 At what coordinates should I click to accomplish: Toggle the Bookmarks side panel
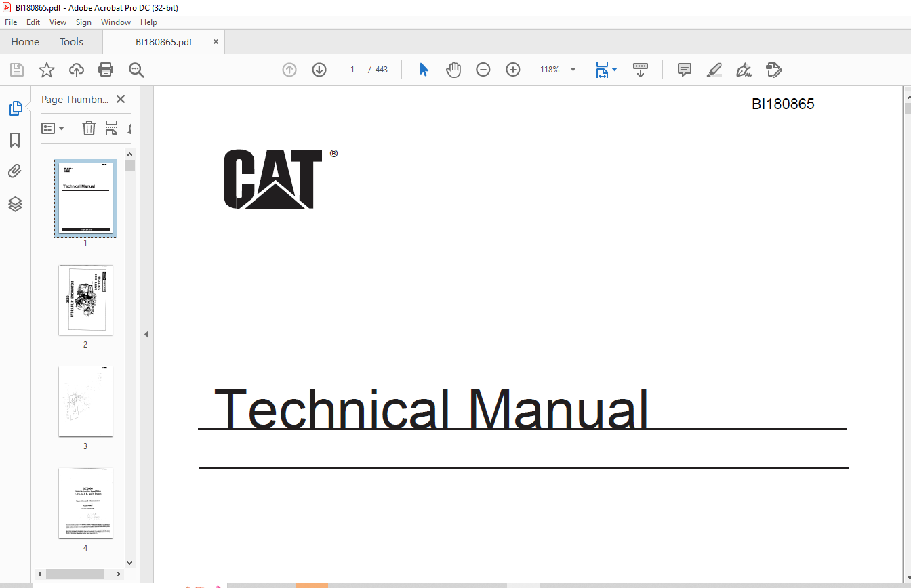click(15, 140)
